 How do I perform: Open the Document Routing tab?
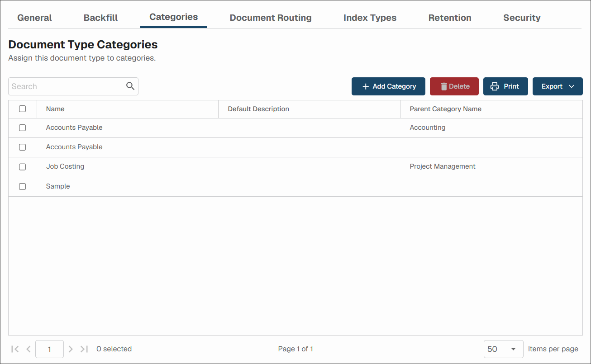(x=271, y=18)
